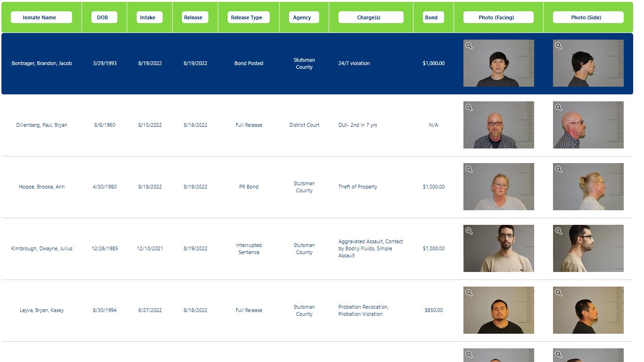The image size is (644, 362).
Task: Click the N/A bond value
Action: click(434, 125)
